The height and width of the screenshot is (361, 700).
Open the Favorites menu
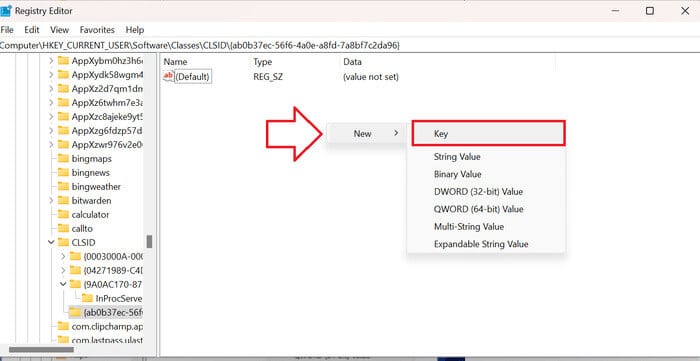pos(97,30)
